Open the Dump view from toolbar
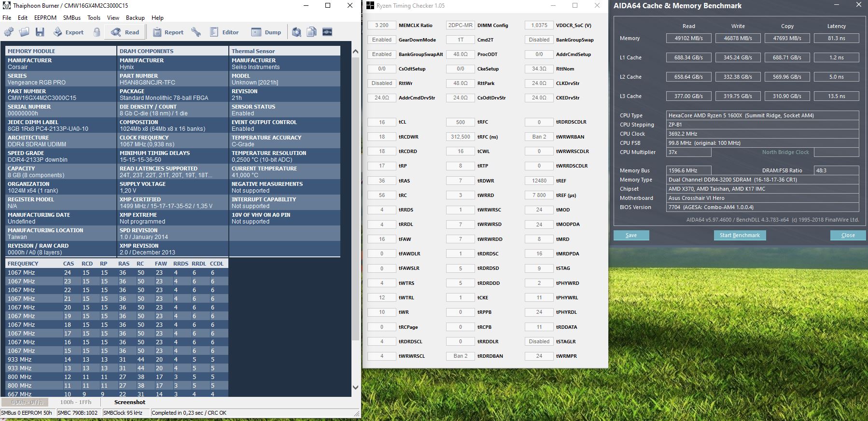The width and height of the screenshot is (868, 421). click(x=266, y=32)
